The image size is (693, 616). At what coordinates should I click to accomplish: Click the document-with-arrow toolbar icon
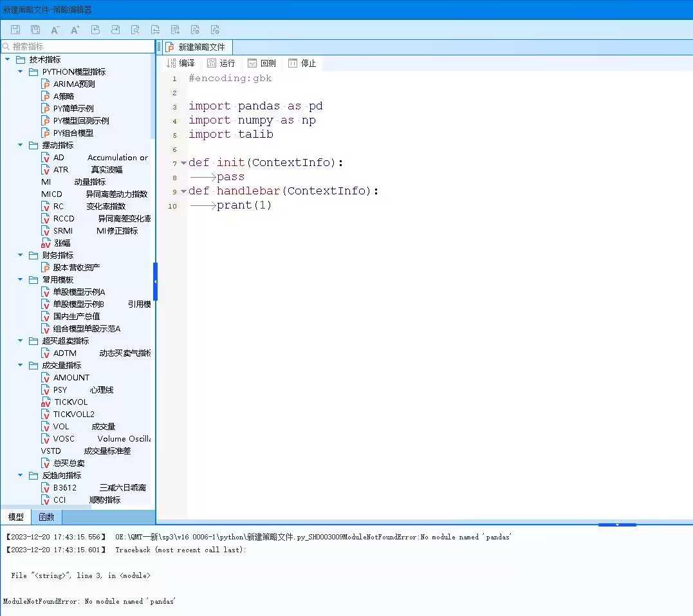175,30
